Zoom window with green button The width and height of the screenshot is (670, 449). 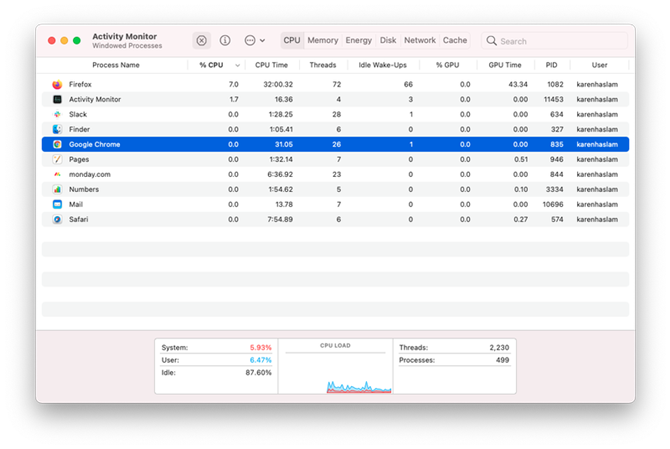[77, 41]
